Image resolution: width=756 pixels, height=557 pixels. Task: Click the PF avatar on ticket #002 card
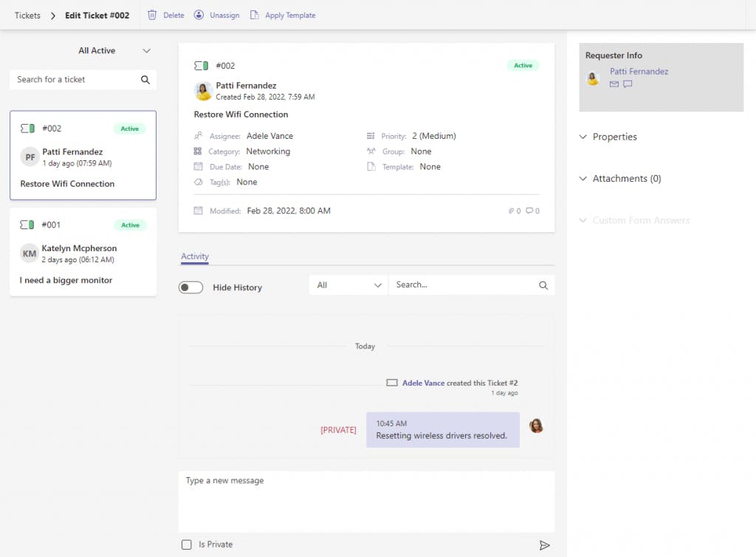point(30,157)
